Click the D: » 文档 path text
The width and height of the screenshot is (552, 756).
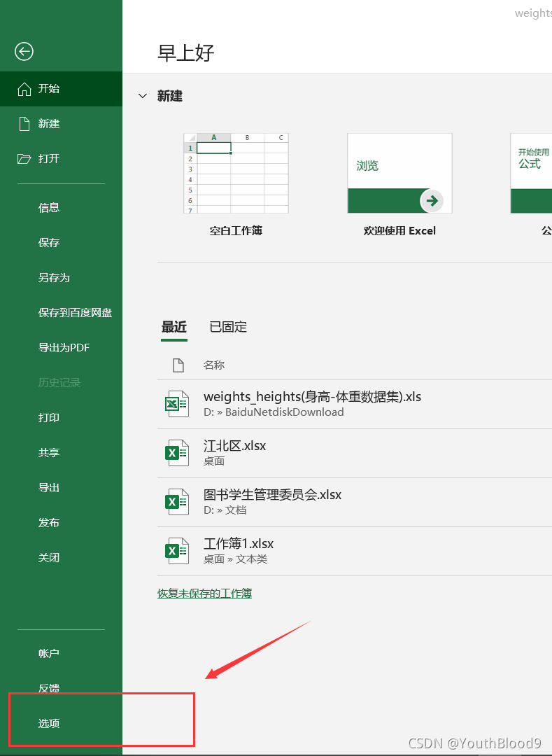[225, 510]
